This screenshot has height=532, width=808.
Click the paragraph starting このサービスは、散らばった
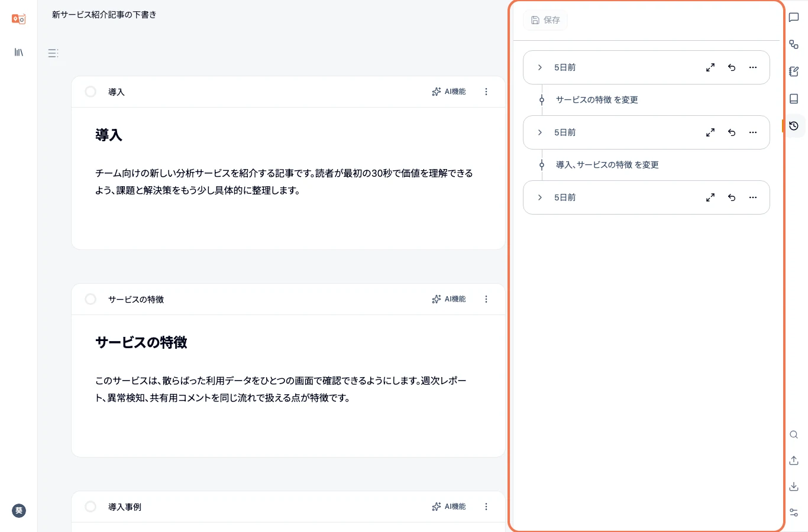pyautogui.click(x=282, y=389)
